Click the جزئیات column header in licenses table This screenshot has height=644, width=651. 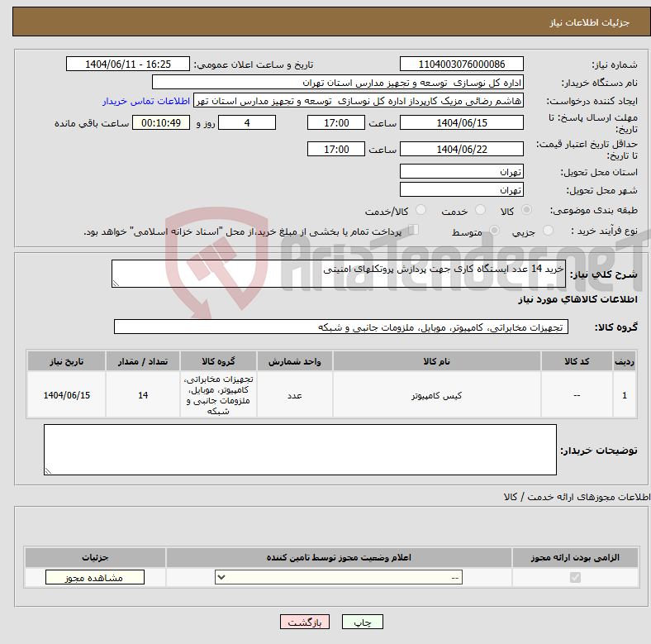95,557
